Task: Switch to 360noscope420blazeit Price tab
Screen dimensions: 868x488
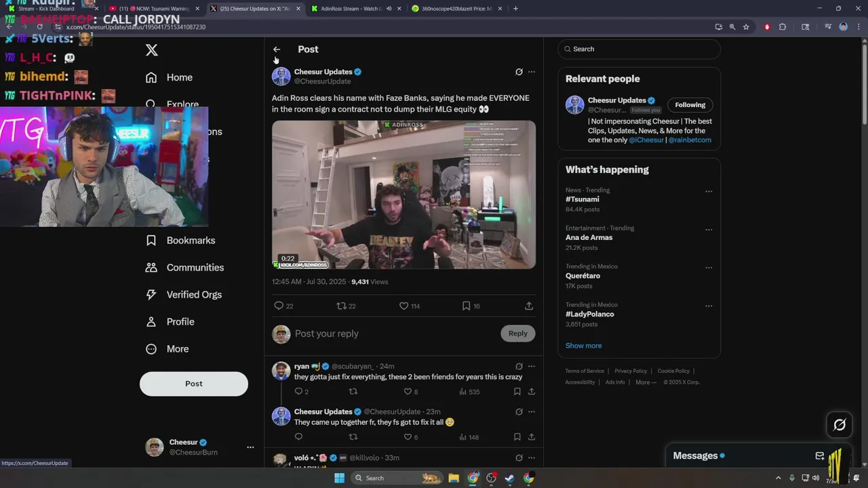Action: click(456, 9)
